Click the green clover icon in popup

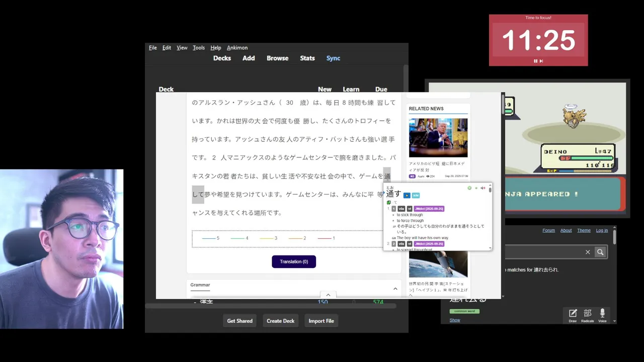click(x=389, y=202)
